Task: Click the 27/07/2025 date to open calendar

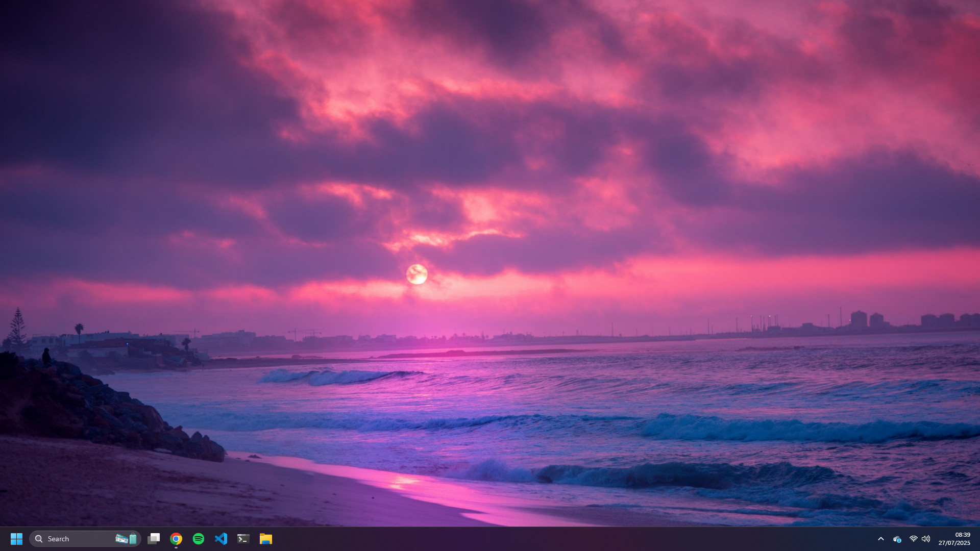Action: 954,543
